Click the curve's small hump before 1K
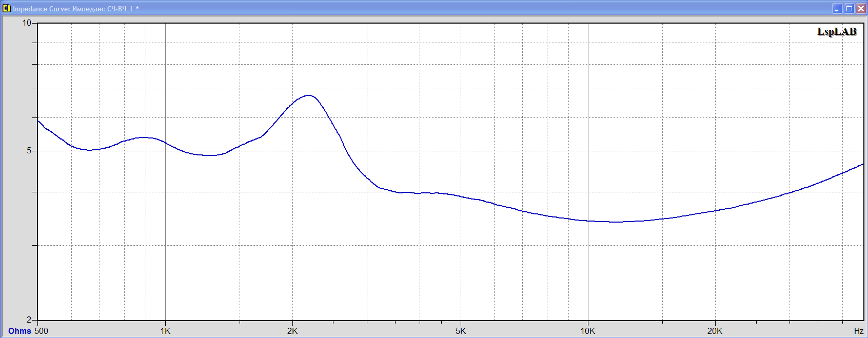Screen dimensions: 868x338 144,137
